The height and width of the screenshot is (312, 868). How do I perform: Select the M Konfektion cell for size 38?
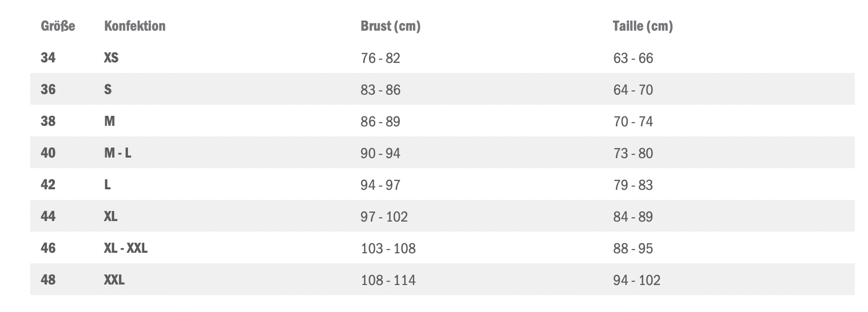(109, 121)
